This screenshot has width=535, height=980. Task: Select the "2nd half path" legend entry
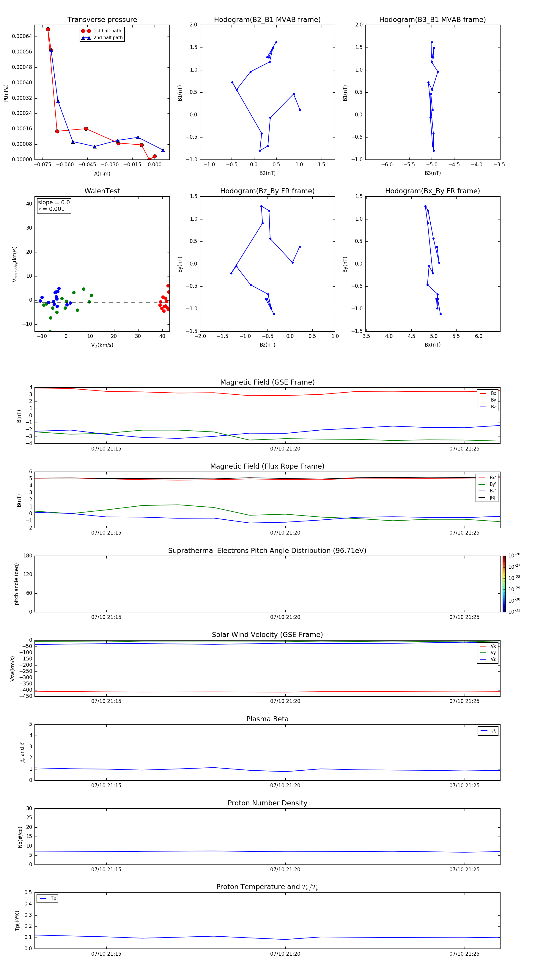[101, 38]
